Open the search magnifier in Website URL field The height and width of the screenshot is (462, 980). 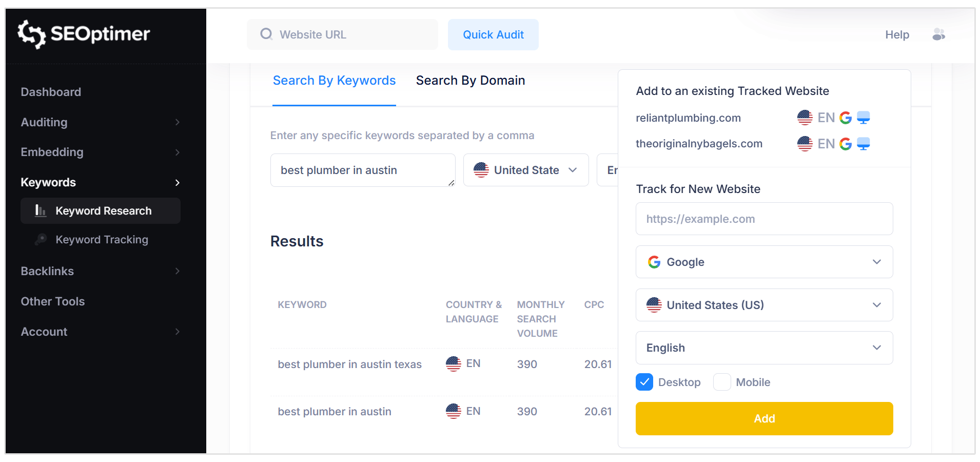[x=266, y=34]
